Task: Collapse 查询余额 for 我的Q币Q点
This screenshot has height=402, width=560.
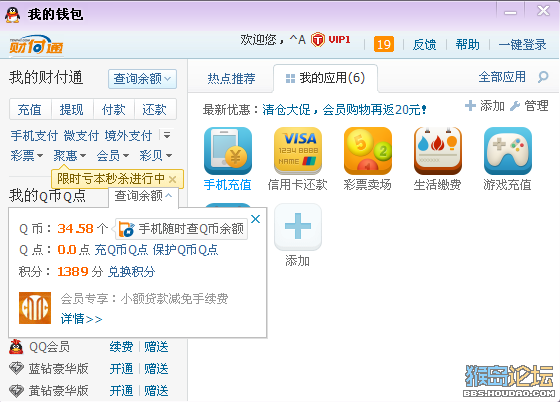Action: coord(143,196)
